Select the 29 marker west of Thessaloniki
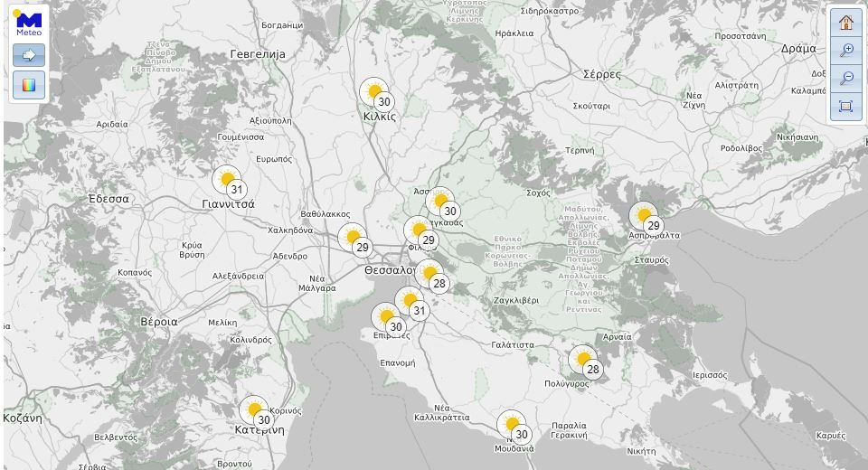Screen dimensions: 868x470 354,238
